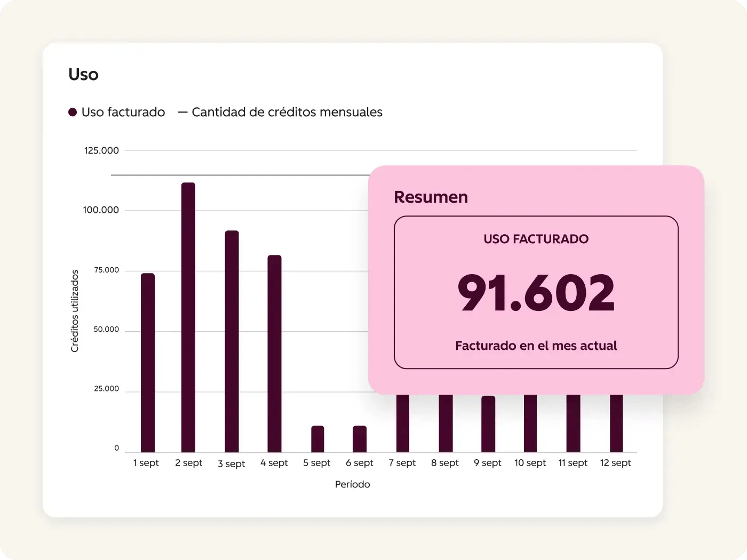Click the 'USO FACTURADO' summary label
Viewport: 747px width, 560px height.
point(536,239)
